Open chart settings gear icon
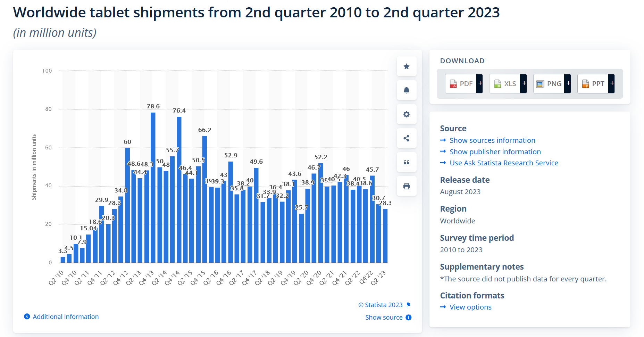 407,114
